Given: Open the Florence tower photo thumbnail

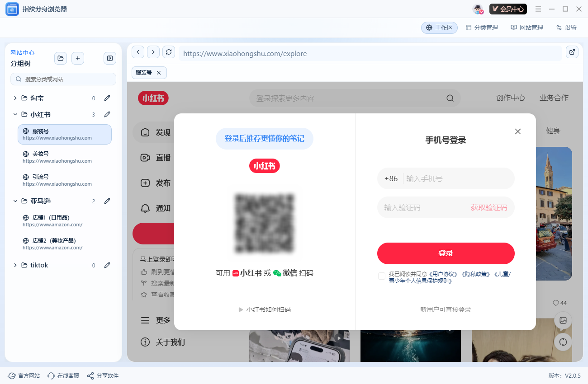Looking at the screenshot, I should point(554,213).
